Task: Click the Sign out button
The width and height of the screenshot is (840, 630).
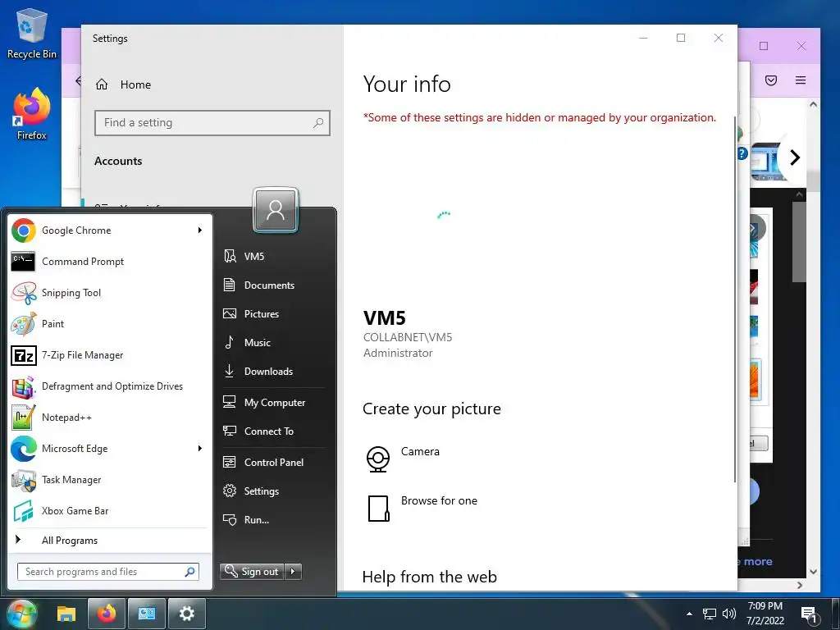Action: (253, 572)
